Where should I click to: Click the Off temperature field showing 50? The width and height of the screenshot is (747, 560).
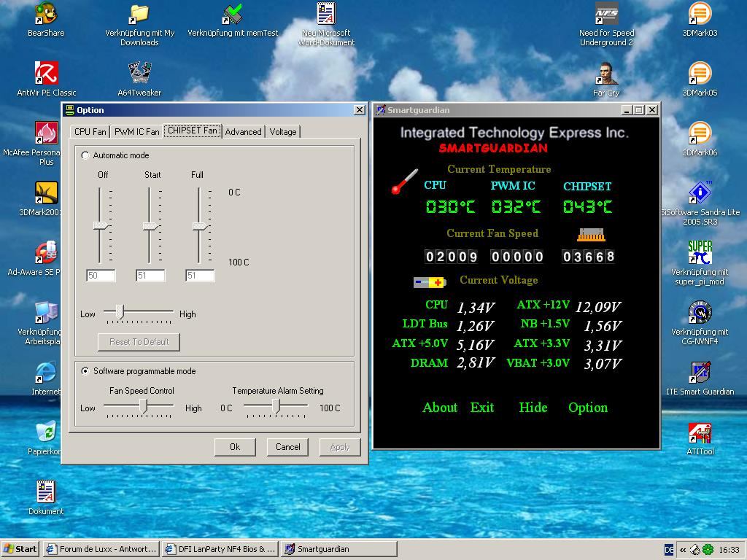pos(101,275)
